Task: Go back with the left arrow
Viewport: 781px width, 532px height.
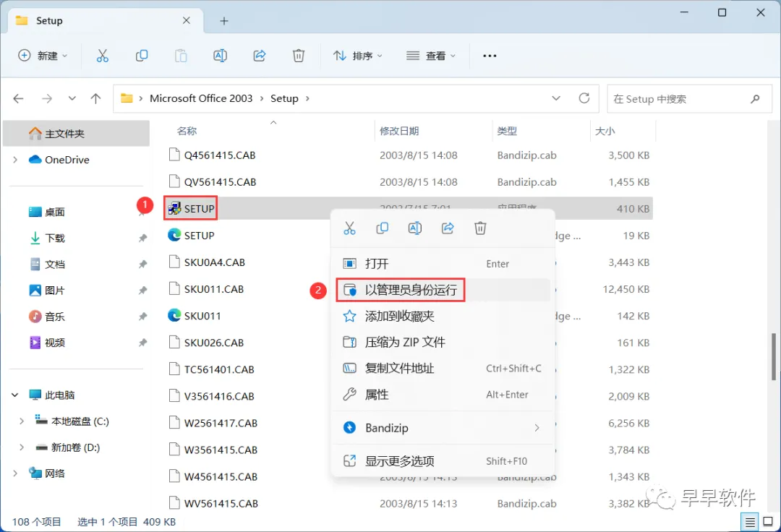Action: tap(18, 98)
